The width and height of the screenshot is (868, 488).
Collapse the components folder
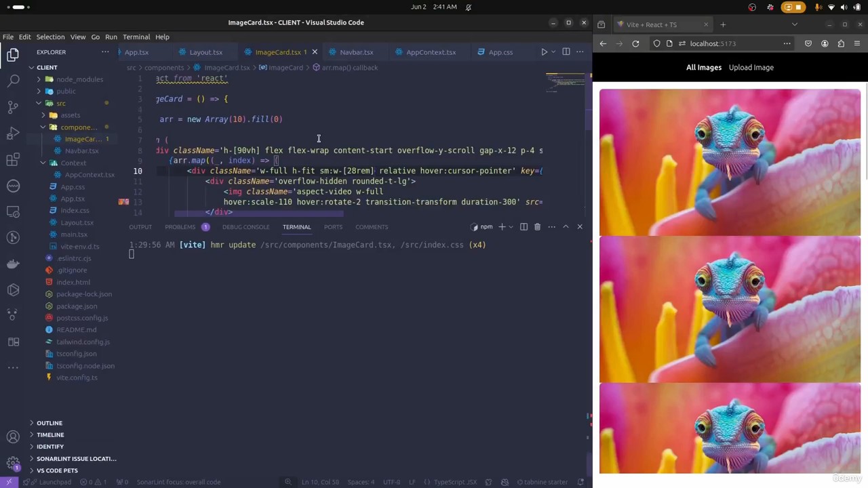pyautogui.click(x=43, y=127)
